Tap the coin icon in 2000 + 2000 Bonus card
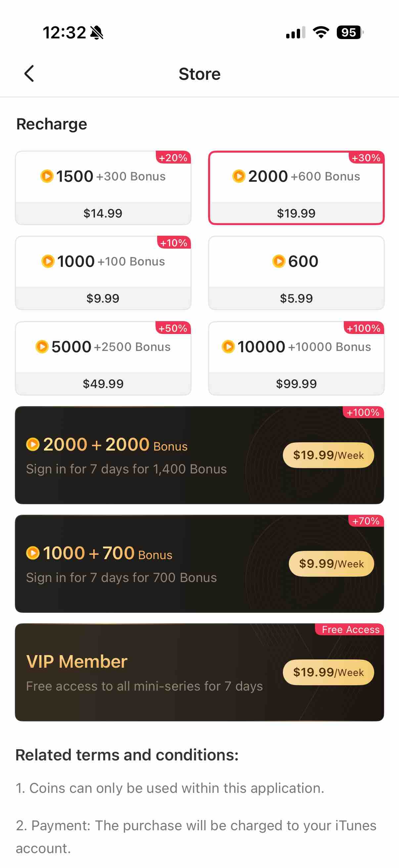Screen dimensions: 399x868 (33, 444)
